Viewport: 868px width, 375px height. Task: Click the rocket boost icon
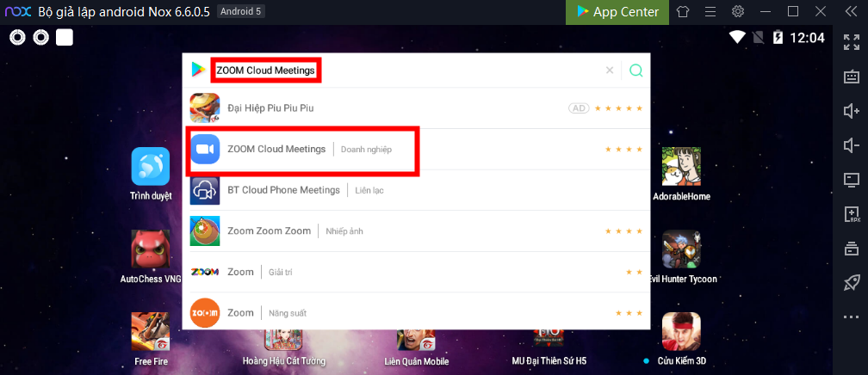point(852,283)
